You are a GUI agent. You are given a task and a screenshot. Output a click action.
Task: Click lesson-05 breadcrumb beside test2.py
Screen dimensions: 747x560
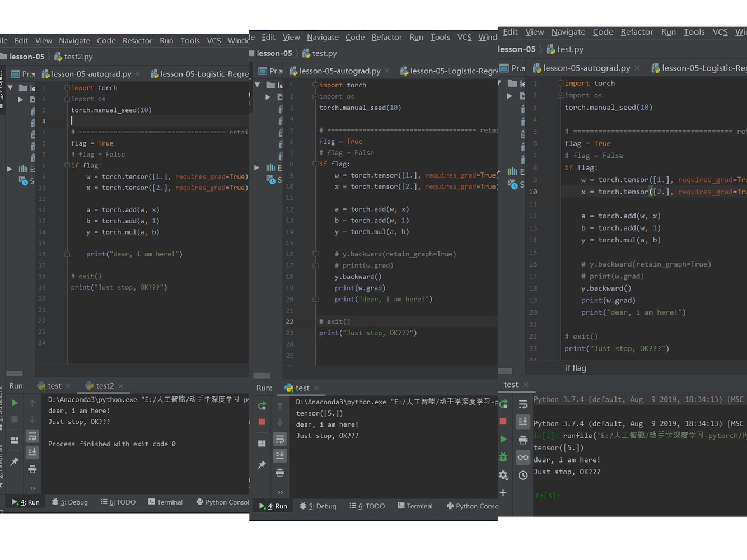pos(26,57)
